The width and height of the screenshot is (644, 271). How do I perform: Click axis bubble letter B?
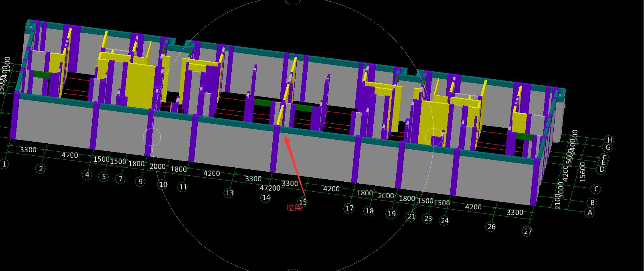coord(592,203)
